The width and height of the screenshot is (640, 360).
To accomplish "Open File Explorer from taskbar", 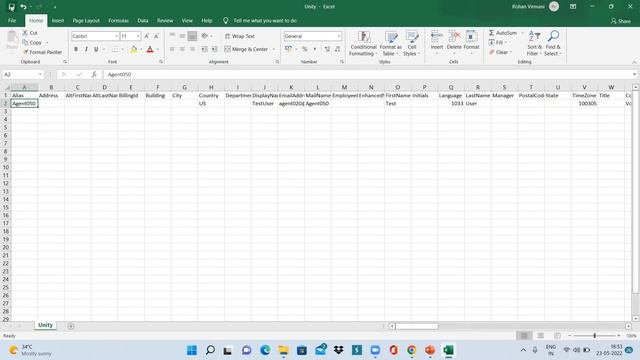I will [283, 350].
